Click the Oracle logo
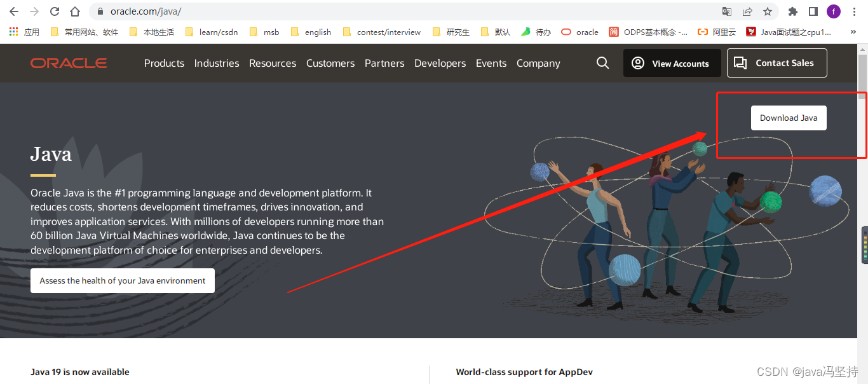868x384 pixels. (x=69, y=63)
